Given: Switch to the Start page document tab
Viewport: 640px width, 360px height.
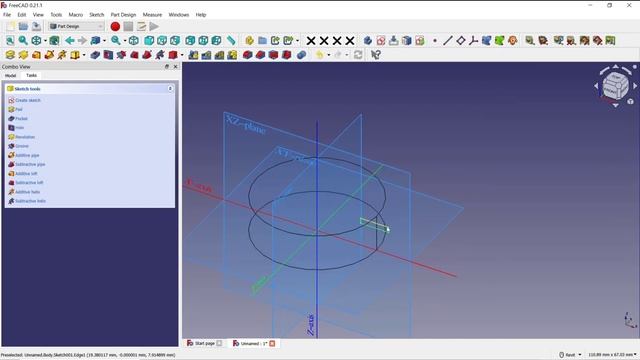Looking at the screenshot, I should (205, 343).
